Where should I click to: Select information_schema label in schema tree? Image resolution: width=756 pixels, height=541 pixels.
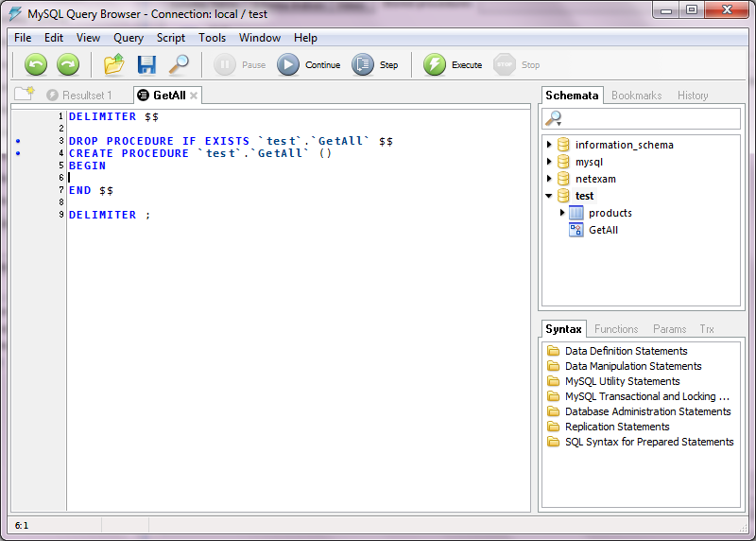click(625, 145)
